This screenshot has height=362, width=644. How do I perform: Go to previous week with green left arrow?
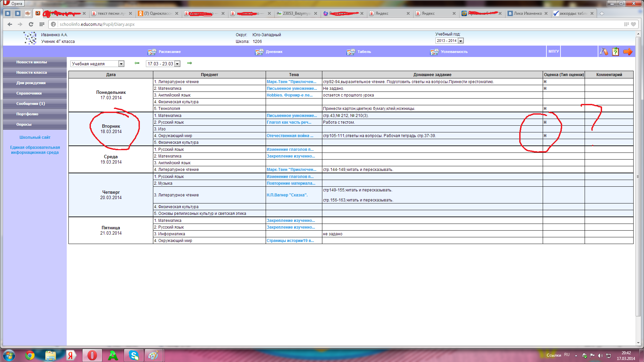137,63
